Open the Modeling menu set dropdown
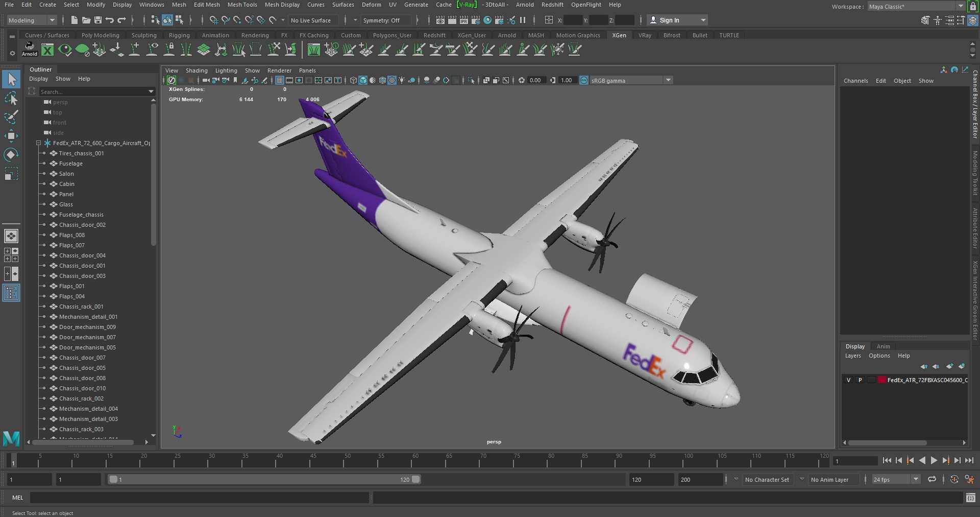The height and width of the screenshot is (517, 980). point(32,20)
